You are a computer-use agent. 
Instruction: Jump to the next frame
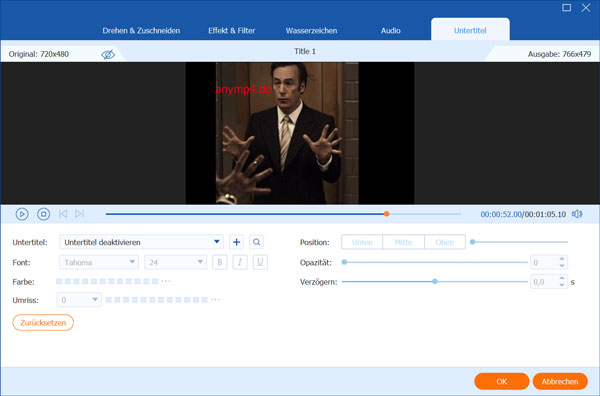point(79,214)
